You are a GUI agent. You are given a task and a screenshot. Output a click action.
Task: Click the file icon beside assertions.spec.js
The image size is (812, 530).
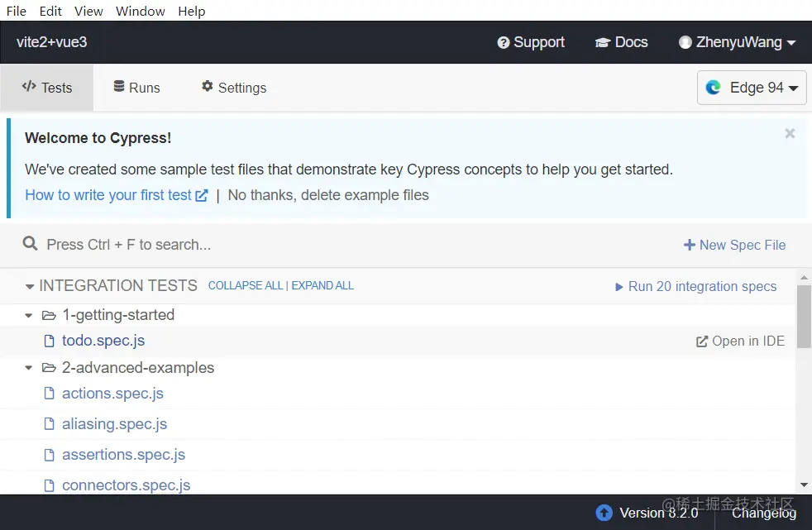pyautogui.click(x=49, y=455)
